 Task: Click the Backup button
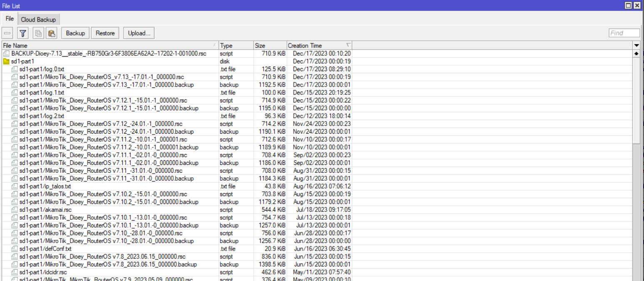coord(75,33)
